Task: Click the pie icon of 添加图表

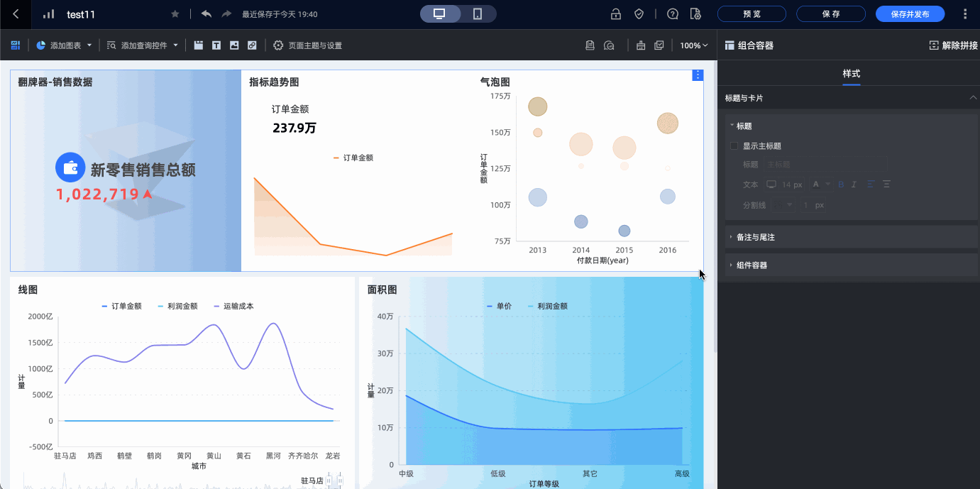Action: (x=41, y=45)
